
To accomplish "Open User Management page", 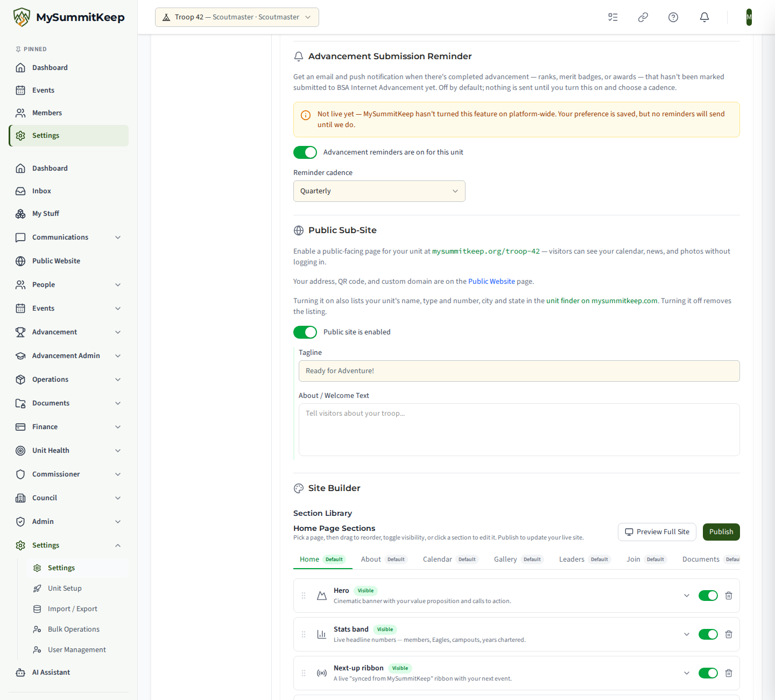I will 77,650.
